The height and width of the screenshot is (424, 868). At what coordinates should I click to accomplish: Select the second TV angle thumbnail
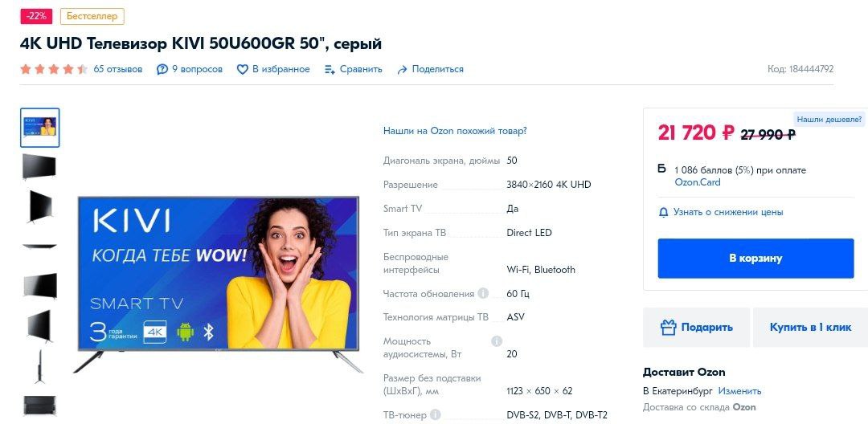tap(40, 166)
